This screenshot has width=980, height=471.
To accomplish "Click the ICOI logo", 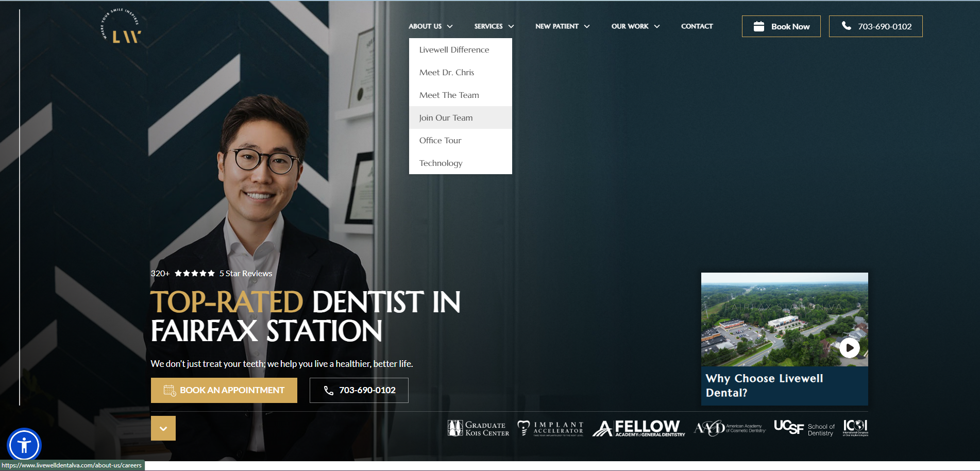I will click(855, 428).
